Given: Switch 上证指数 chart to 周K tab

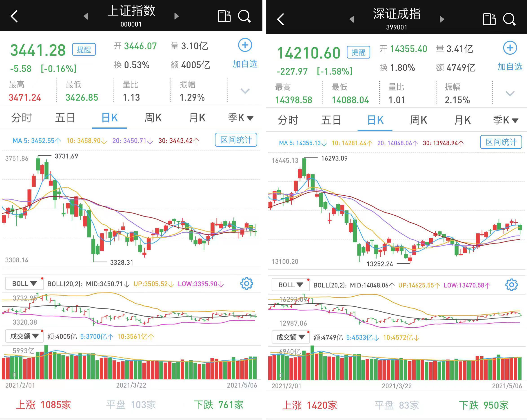Looking at the screenshot, I should [x=153, y=118].
